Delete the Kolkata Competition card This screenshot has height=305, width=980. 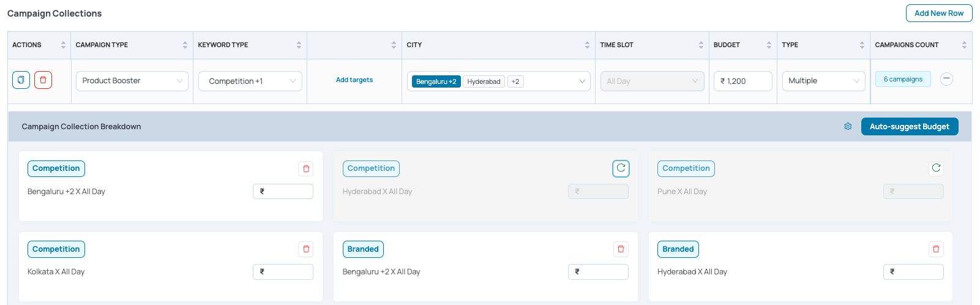tap(306, 249)
